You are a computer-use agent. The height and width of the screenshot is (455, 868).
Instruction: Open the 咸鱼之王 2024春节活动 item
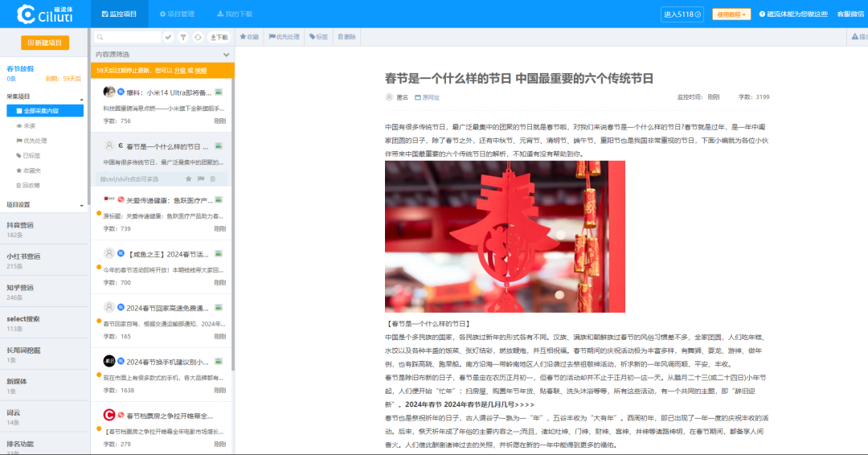pos(161,268)
